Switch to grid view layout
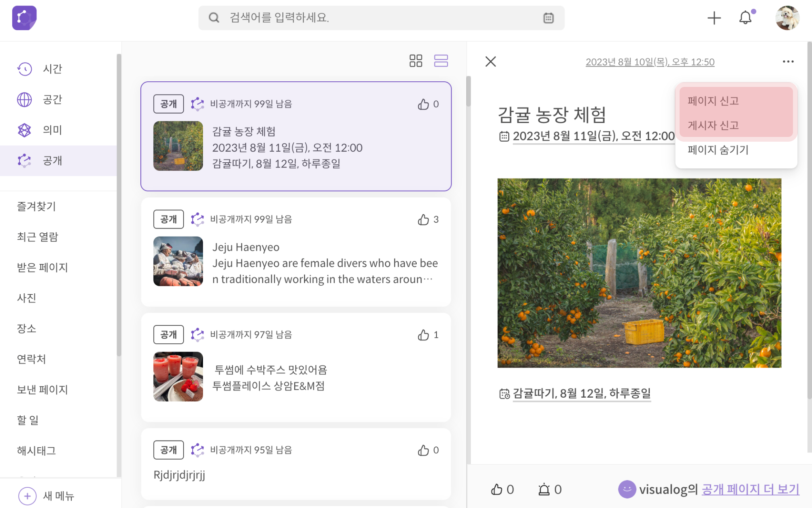Screen dimensions: 812x508 pos(416,61)
